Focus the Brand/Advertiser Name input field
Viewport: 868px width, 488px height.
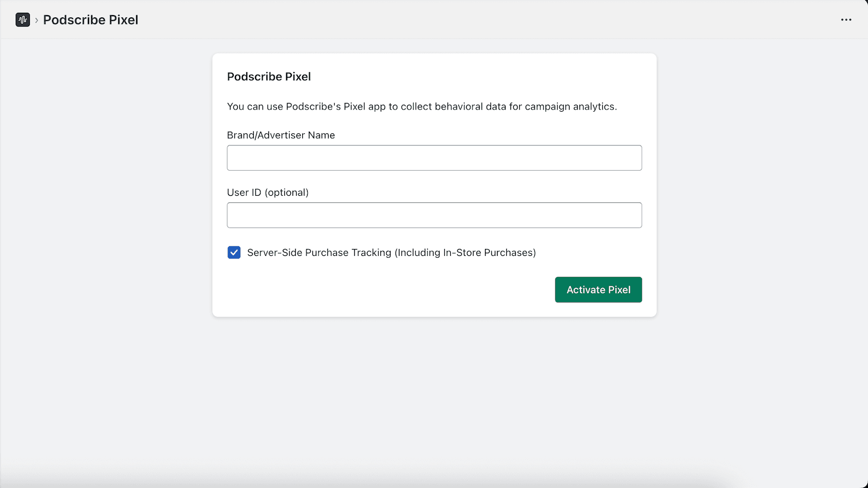pos(434,158)
